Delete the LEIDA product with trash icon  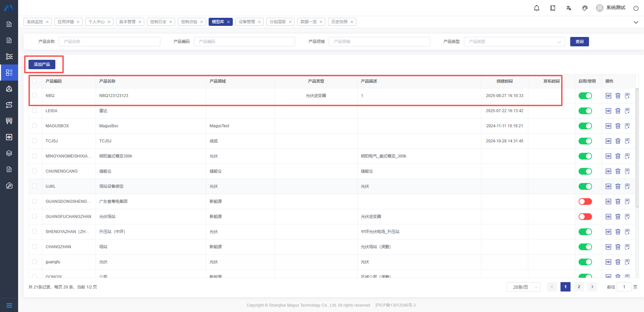tap(618, 111)
